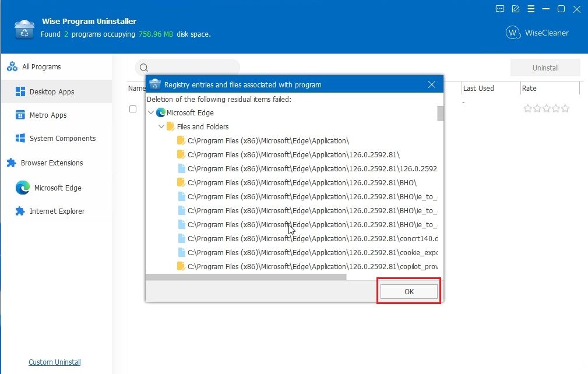
Task: Sort by the Rate column
Action: tap(529, 89)
